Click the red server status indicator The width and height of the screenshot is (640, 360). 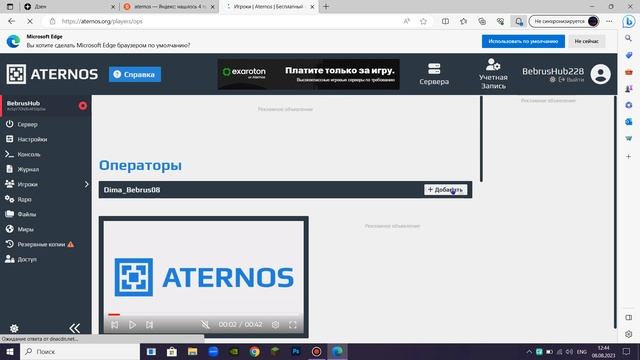[83, 106]
